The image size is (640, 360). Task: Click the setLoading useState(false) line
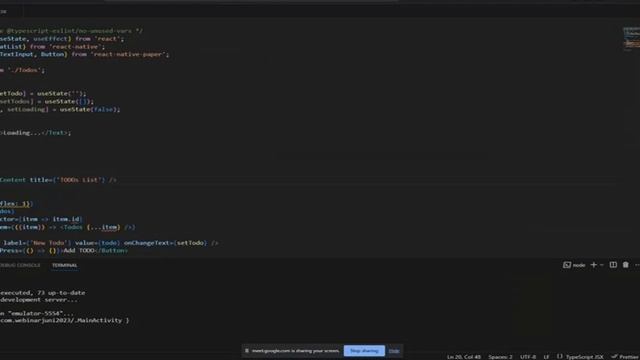coord(60,109)
